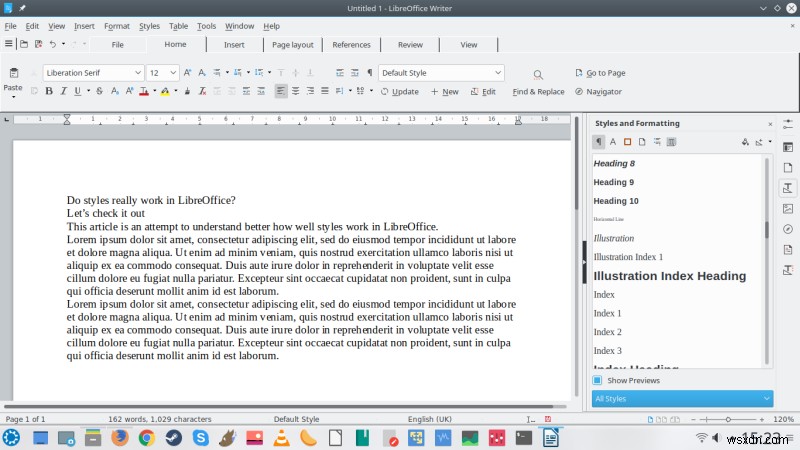Toggle underline formatting
The height and width of the screenshot is (450, 800).
[78, 91]
